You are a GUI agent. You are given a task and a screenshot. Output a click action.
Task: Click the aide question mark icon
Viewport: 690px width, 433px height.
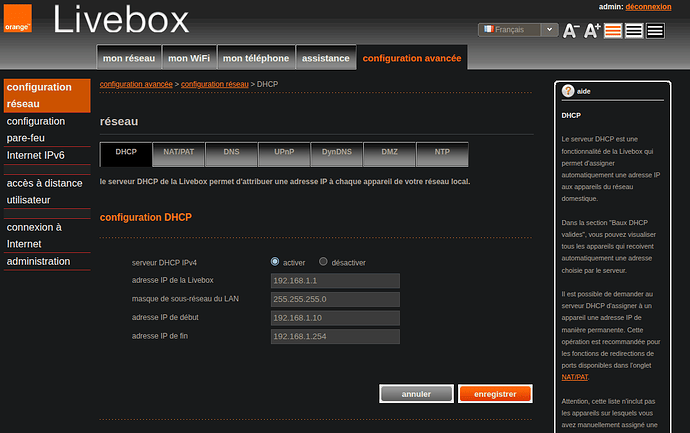tap(568, 91)
